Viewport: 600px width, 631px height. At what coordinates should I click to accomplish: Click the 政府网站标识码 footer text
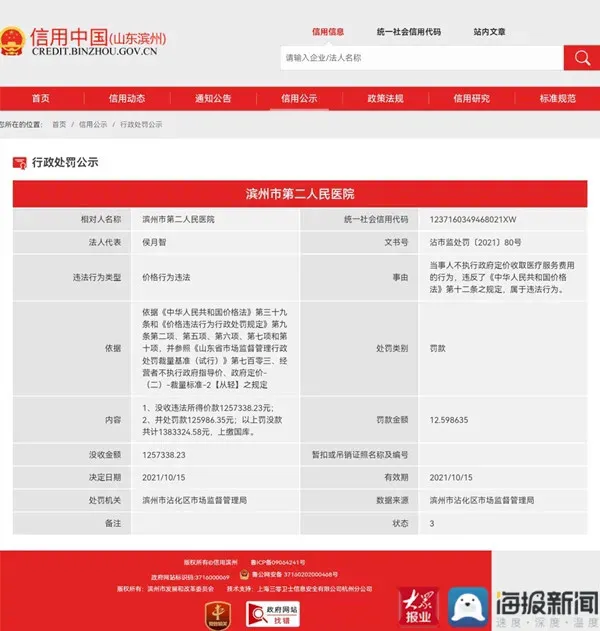click(x=190, y=577)
